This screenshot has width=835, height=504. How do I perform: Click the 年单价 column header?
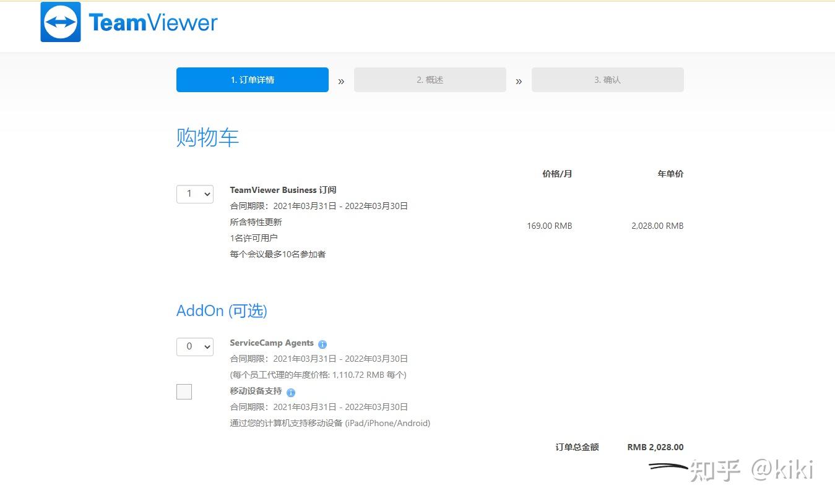coord(670,174)
